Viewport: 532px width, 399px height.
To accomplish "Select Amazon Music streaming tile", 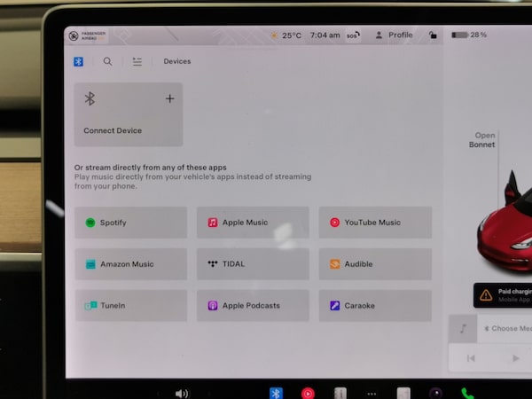I will [130, 264].
